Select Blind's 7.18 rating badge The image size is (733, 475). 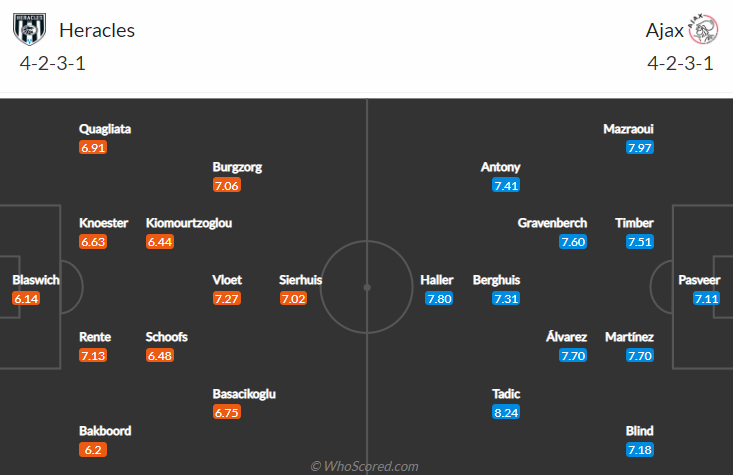click(x=640, y=450)
